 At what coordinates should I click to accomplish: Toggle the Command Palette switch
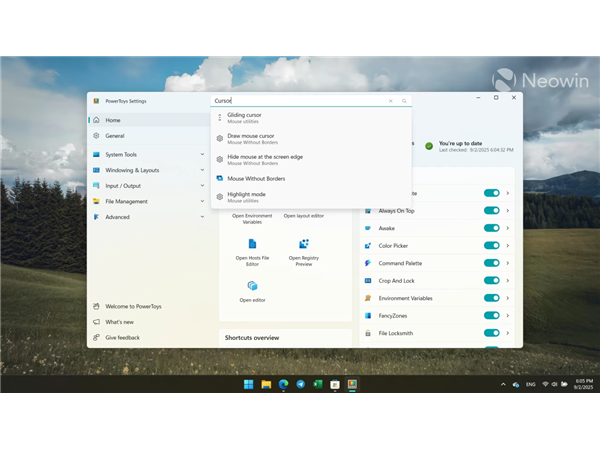pos(492,263)
